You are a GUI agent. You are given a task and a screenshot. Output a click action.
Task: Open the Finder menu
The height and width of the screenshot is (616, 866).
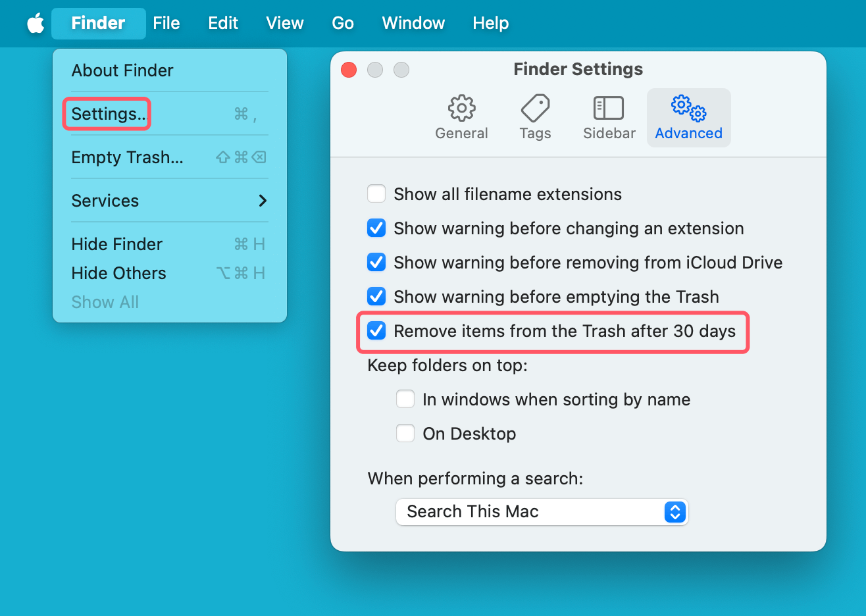coord(97,23)
